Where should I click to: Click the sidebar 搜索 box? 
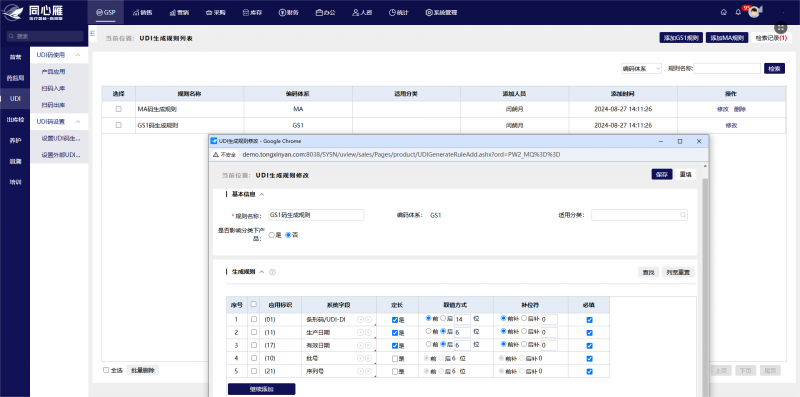point(45,37)
